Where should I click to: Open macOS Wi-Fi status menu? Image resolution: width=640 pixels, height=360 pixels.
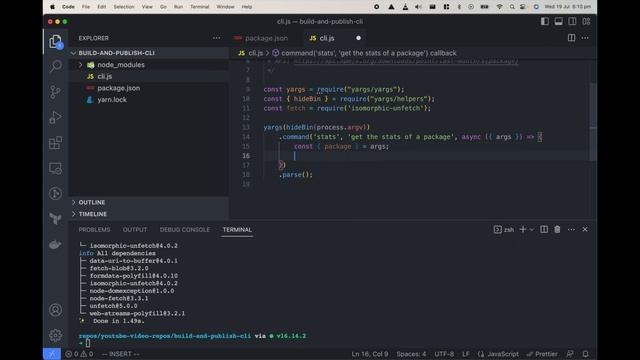(500, 7)
